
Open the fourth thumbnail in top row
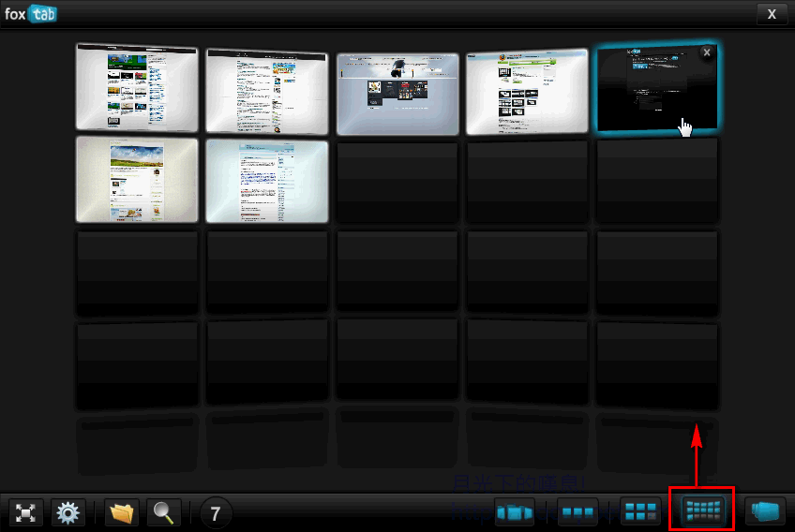[x=527, y=92]
